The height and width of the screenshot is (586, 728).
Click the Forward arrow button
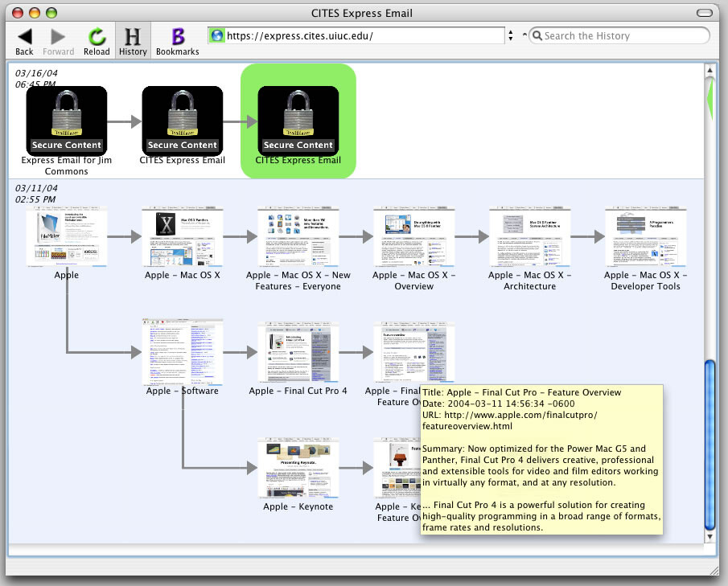tap(58, 41)
